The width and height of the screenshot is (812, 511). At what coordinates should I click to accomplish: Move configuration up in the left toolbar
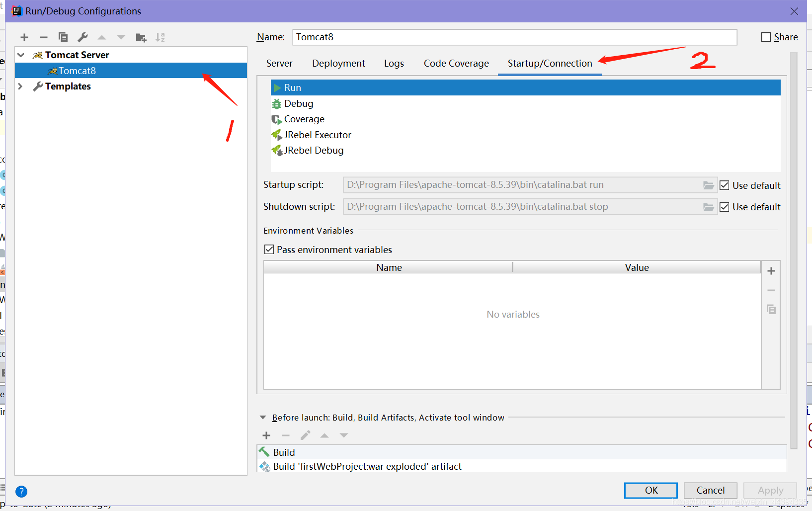[x=102, y=37]
